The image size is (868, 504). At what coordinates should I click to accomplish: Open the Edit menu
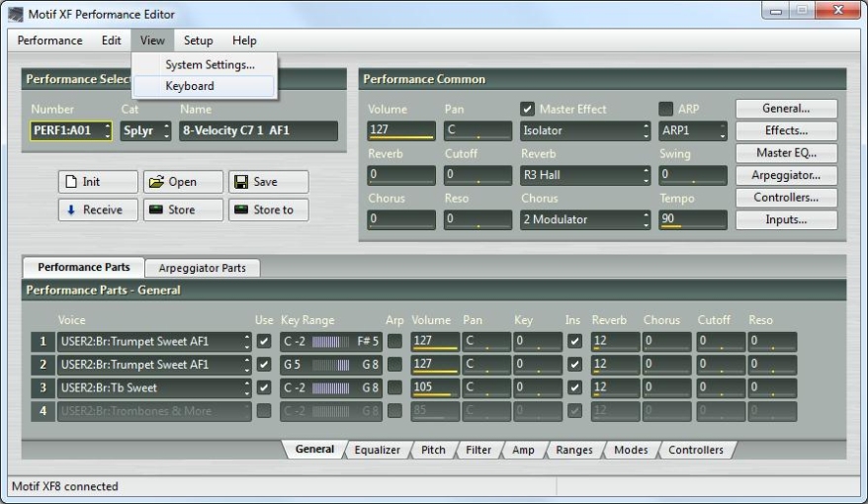pos(112,41)
